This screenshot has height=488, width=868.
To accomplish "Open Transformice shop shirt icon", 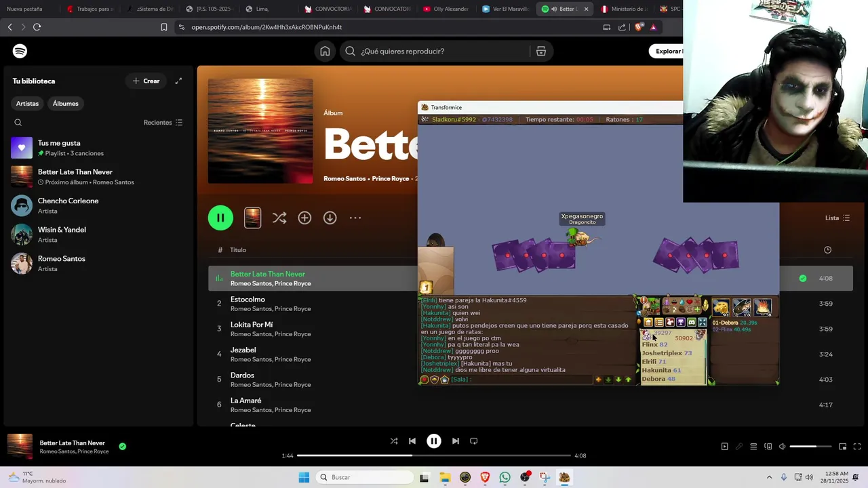I will tap(670, 323).
